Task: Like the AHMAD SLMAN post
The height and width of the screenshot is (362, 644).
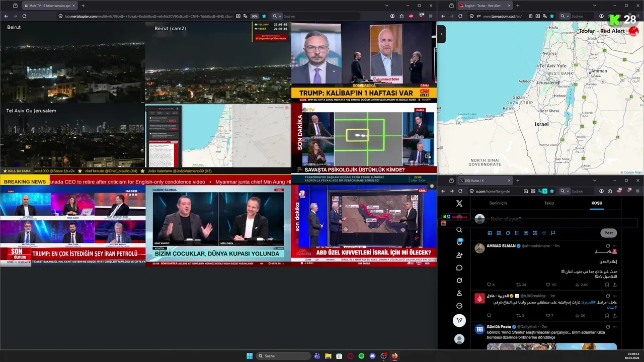Action: click(547, 285)
